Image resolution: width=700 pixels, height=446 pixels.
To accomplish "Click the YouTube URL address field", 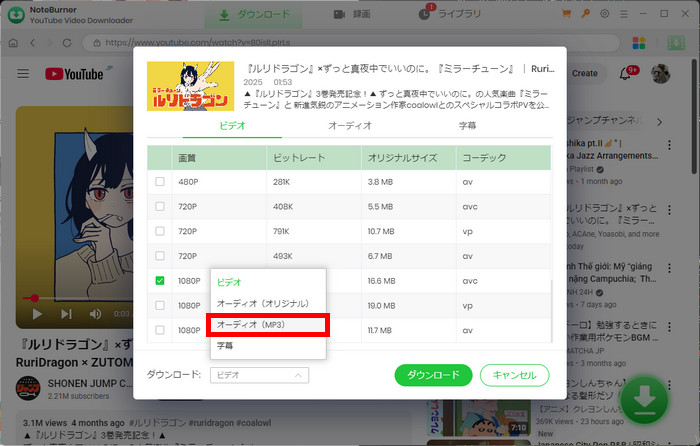I will point(351,43).
